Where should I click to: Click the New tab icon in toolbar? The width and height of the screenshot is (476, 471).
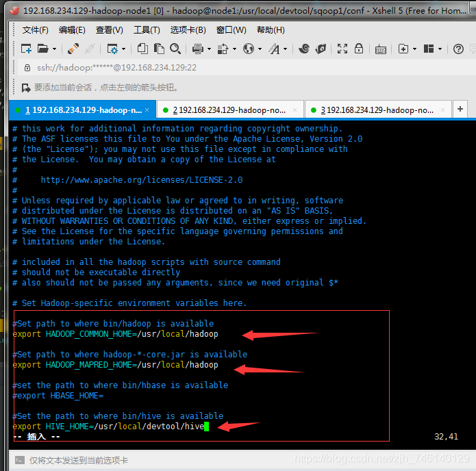403,49
